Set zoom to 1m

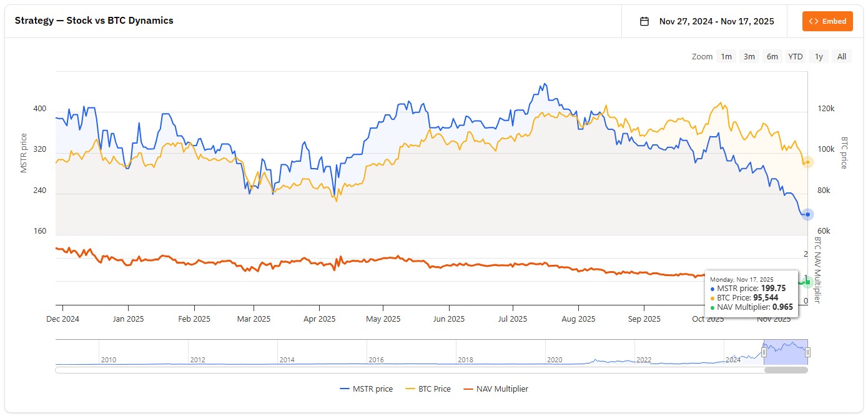(726, 56)
